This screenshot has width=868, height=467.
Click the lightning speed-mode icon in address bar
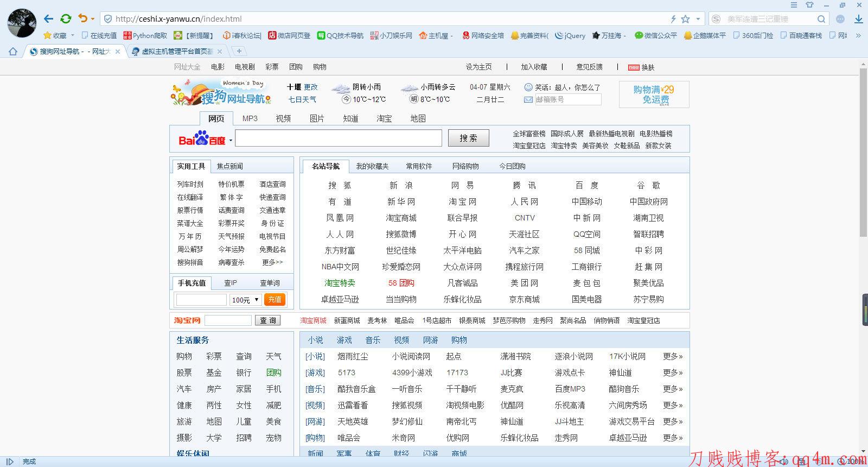(673, 19)
